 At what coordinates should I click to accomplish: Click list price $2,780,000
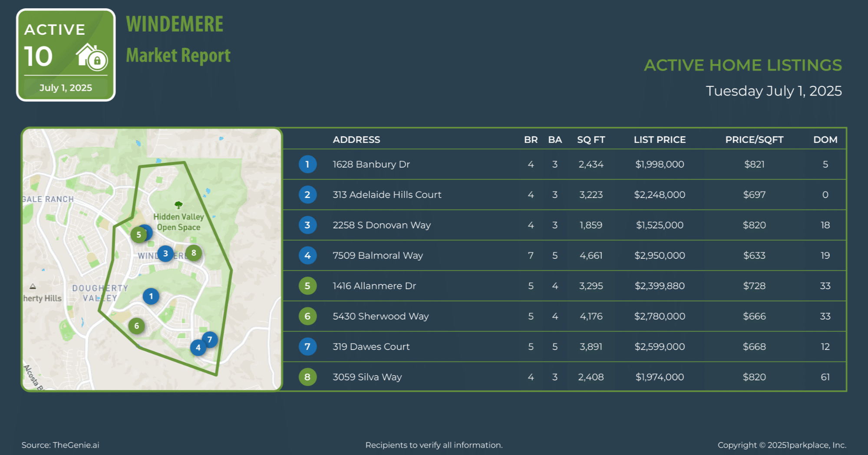pos(660,317)
